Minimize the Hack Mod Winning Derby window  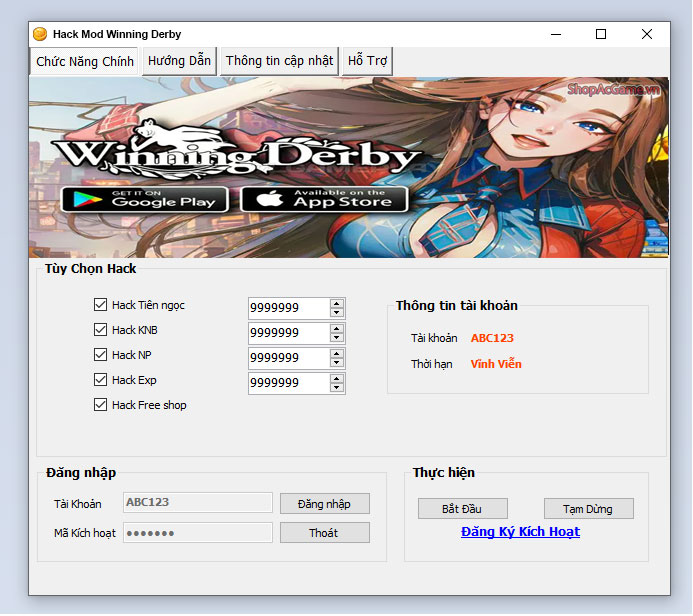(x=556, y=34)
